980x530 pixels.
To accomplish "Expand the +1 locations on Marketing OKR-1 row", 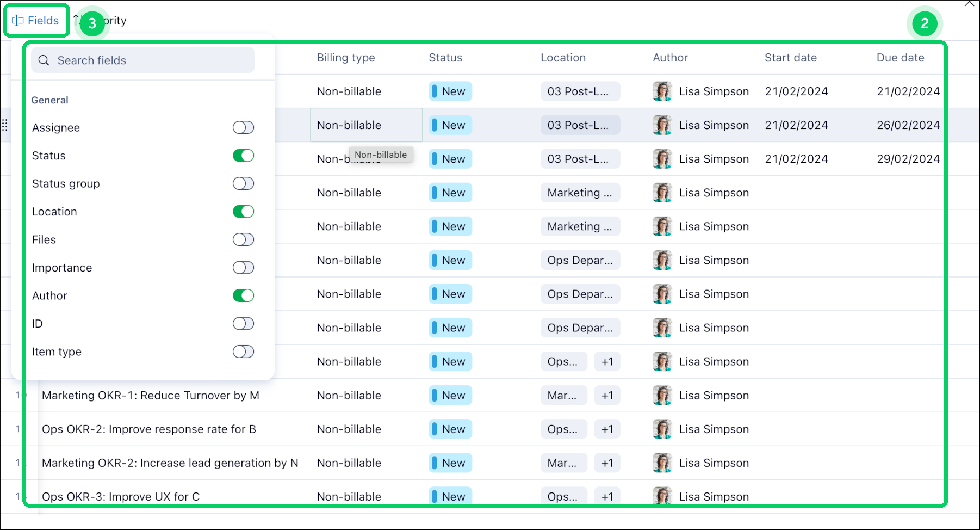I will [x=607, y=395].
